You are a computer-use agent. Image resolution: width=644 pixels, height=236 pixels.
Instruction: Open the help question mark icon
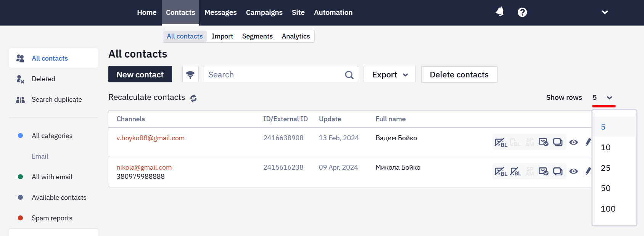click(x=522, y=12)
